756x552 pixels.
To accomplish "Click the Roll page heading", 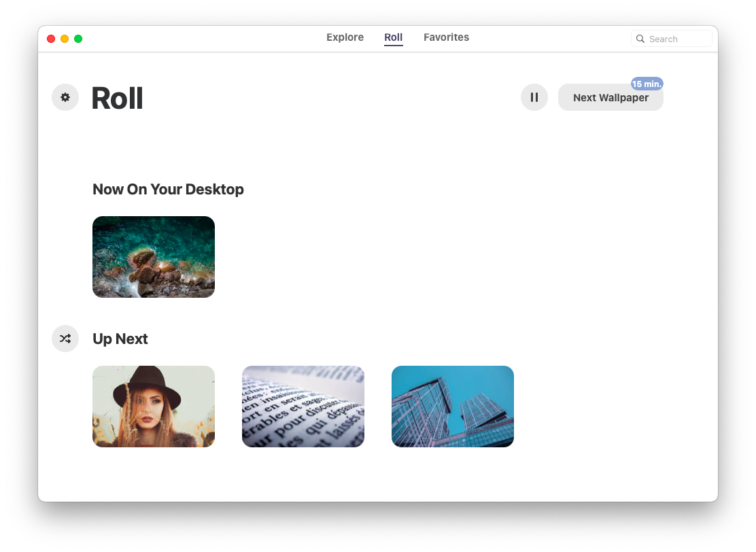I will (x=117, y=99).
